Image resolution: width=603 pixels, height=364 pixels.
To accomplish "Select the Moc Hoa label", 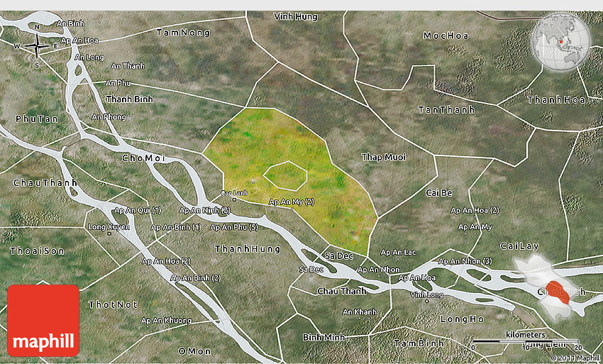I will point(446,35).
